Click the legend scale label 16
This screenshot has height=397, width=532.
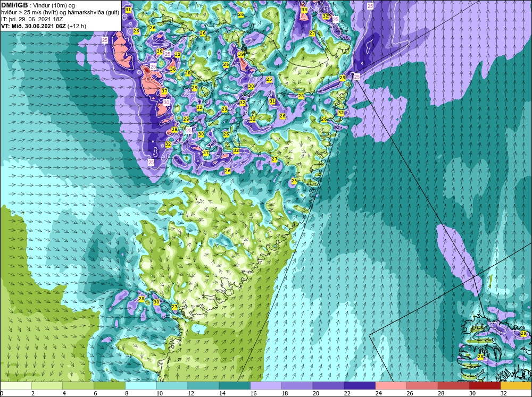[x=253, y=393]
